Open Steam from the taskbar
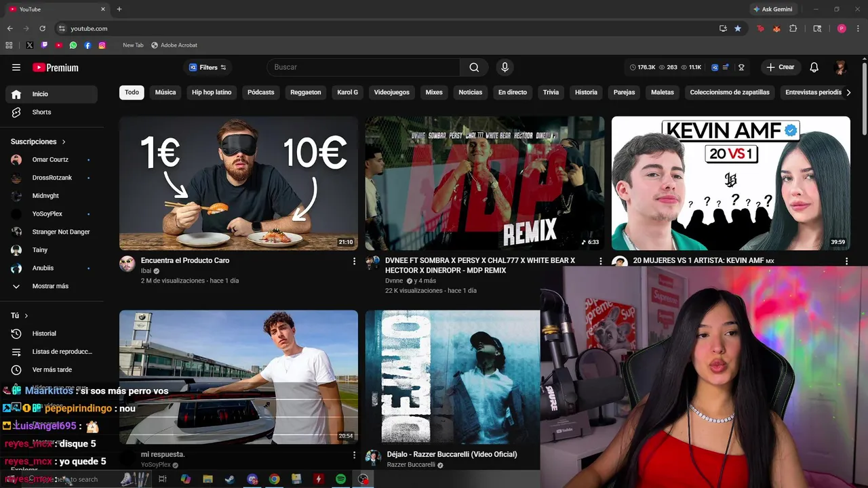The height and width of the screenshot is (488, 868). click(230, 479)
